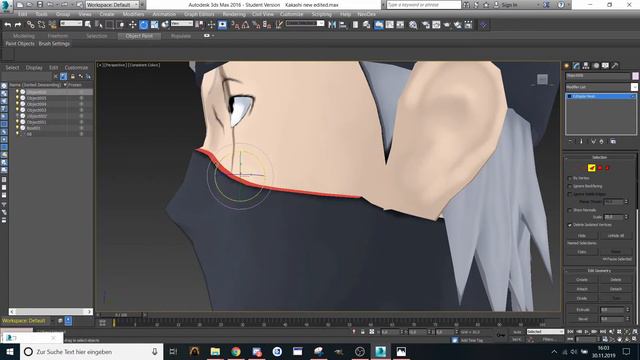Switch to the Utilities command panel
The width and height of the screenshot is (640, 360).
(x=615, y=66)
